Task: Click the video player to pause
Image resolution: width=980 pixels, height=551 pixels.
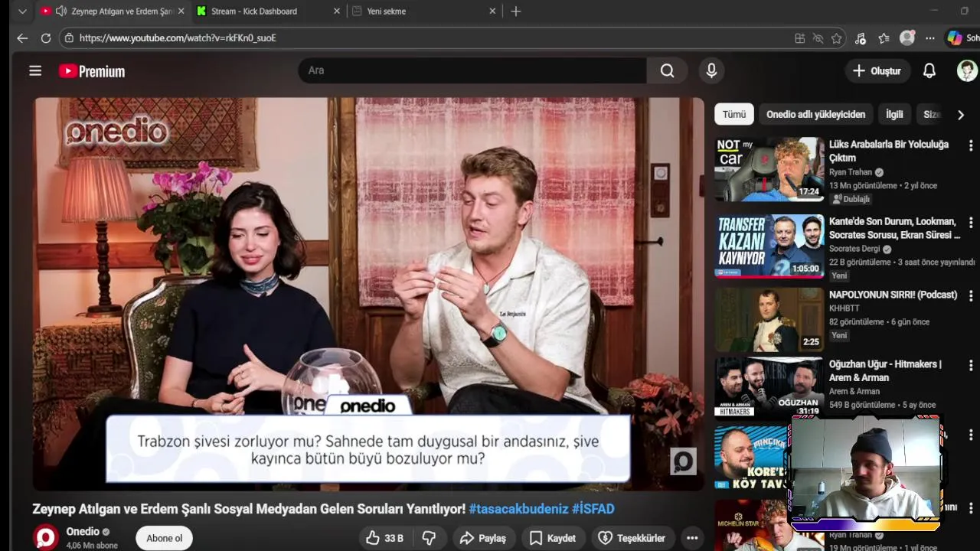Action: point(368,294)
